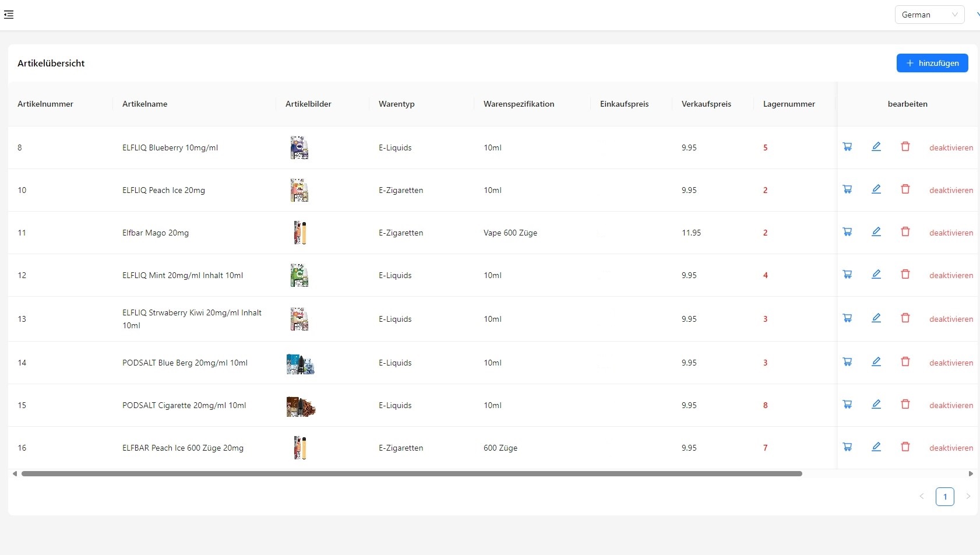
Task: Open PODSALT Cigarette product thumbnail
Action: tap(301, 406)
